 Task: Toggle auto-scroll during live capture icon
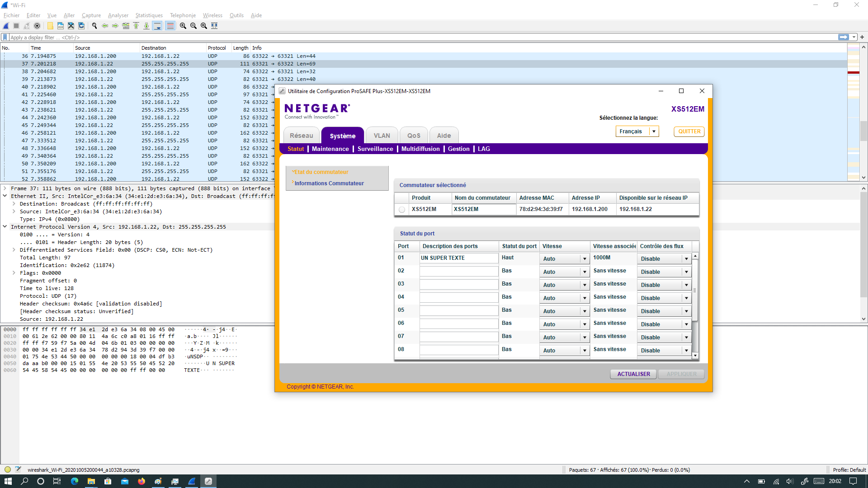157,26
